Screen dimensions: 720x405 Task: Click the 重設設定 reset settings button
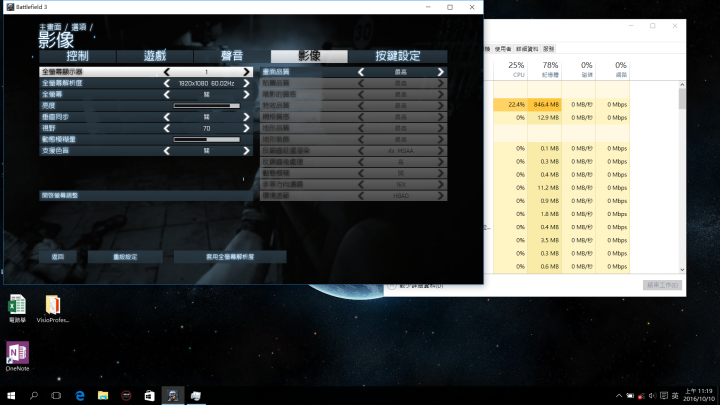coord(125,257)
